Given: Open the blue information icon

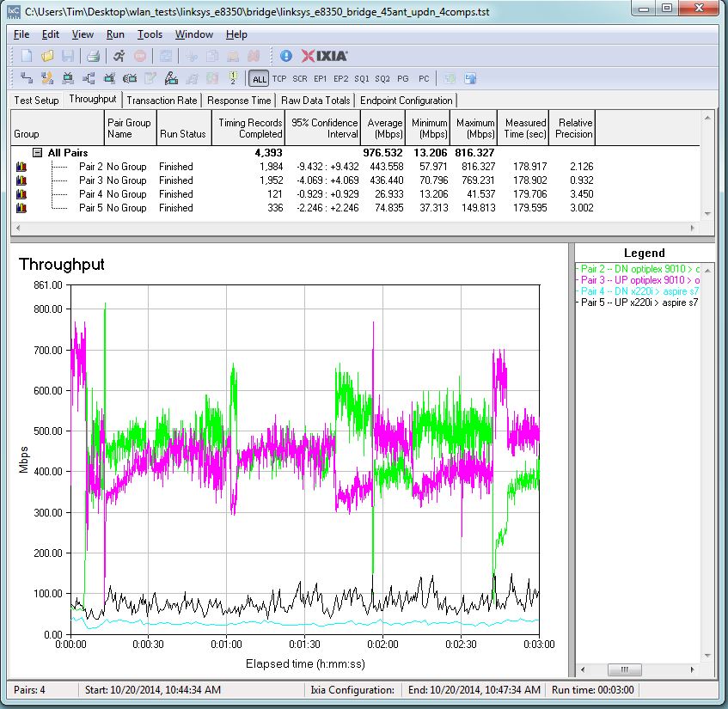Looking at the screenshot, I should [286, 56].
